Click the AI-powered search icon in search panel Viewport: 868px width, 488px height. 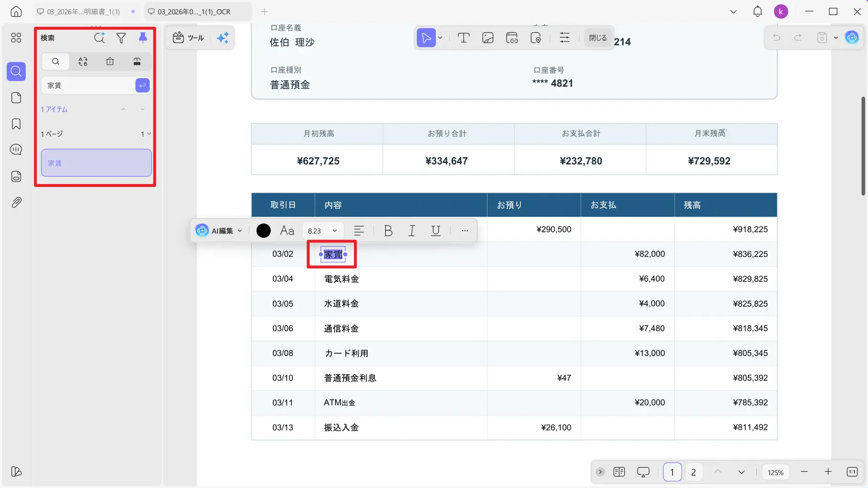[99, 38]
